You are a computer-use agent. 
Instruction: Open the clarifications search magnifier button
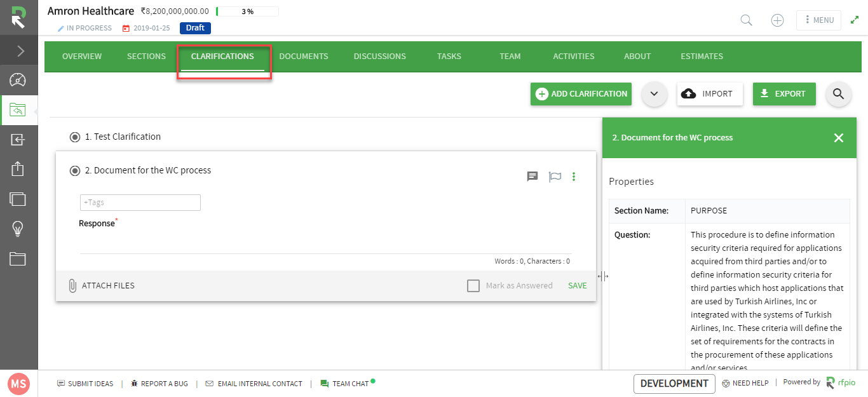pos(839,94)
